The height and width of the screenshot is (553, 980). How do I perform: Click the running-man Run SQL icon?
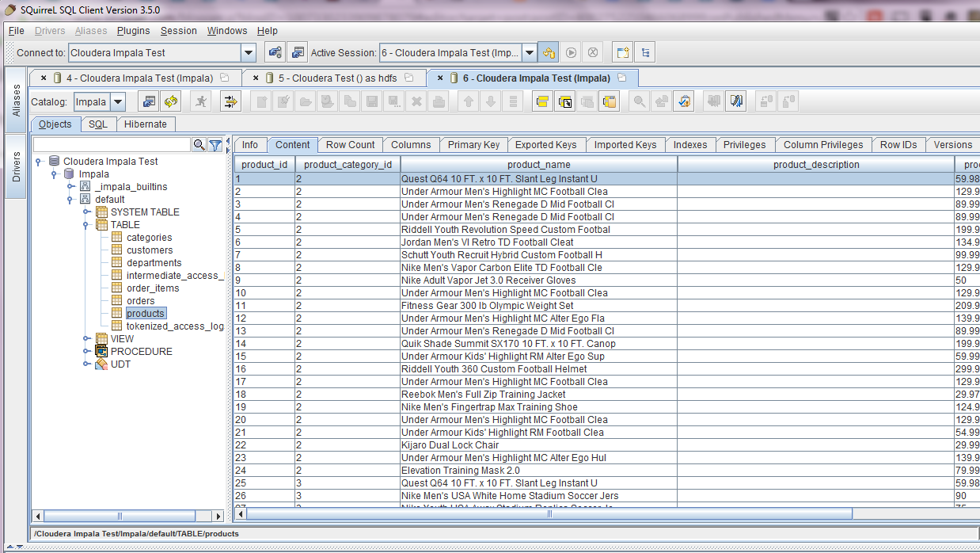pyautogui.click(x=201, y=101)
